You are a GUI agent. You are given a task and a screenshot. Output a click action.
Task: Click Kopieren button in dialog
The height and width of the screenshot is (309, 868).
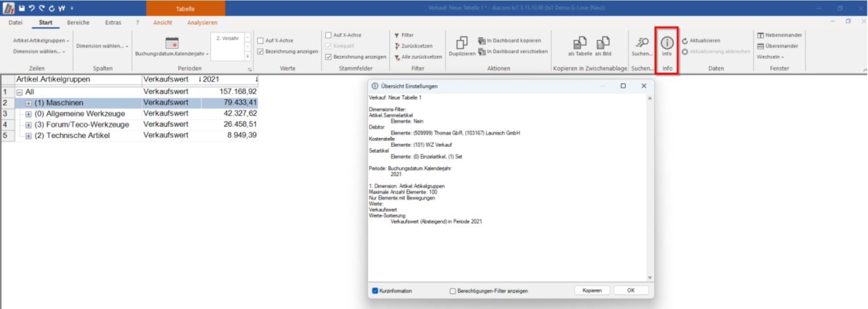coord(592,290)
